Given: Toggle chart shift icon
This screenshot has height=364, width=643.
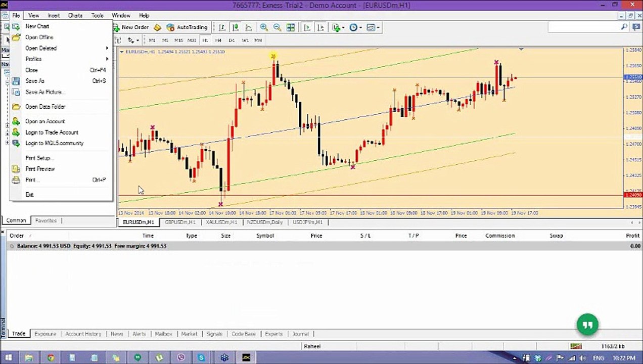Looking at the screenshot, I should point(320,27).
